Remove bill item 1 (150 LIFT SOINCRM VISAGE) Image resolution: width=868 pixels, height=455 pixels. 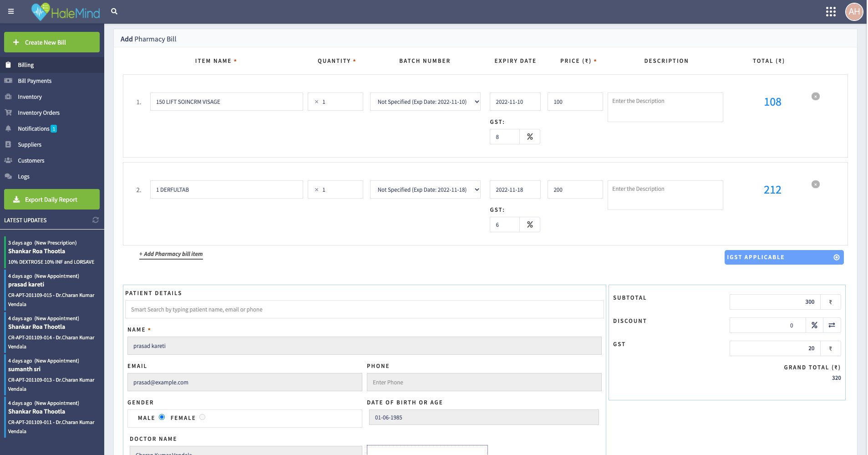[816, 96]
